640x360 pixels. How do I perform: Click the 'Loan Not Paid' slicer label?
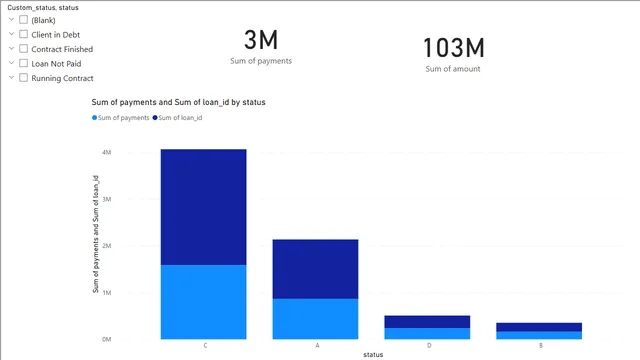pyautogui.click(x=56, y=64)
